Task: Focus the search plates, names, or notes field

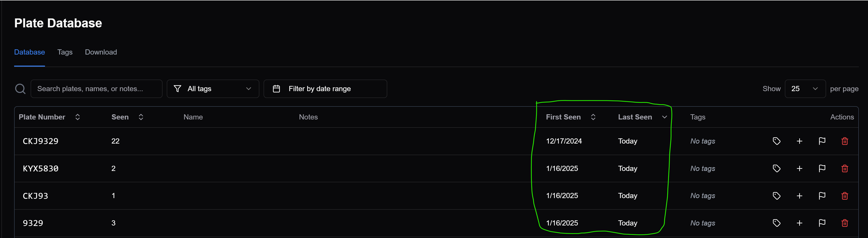Action: click(96, 89)
